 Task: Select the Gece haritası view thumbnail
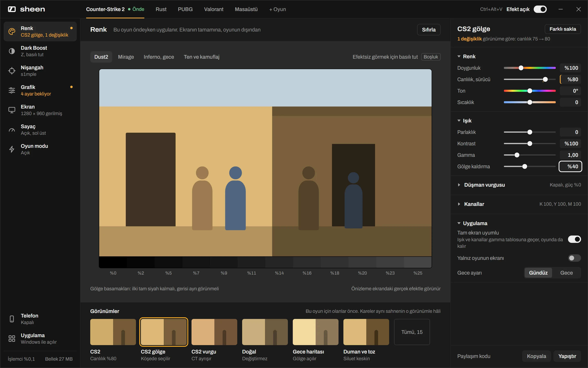pos(316,332)
